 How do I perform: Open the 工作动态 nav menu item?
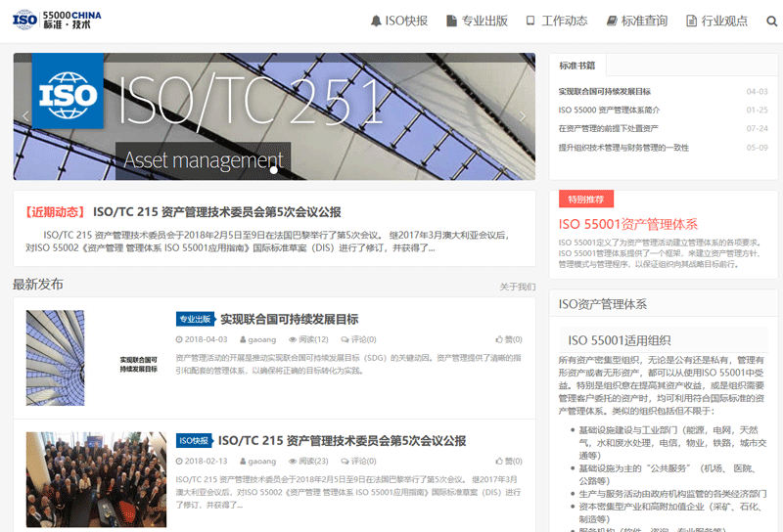coord(557,21)
